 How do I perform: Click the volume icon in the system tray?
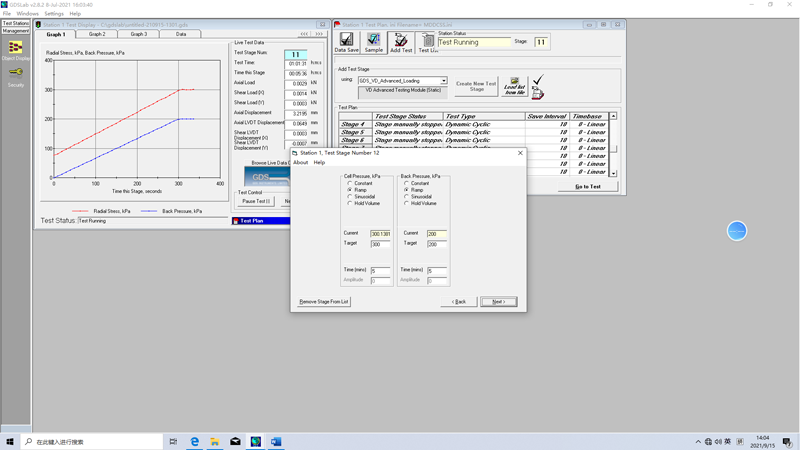(718, 442)
